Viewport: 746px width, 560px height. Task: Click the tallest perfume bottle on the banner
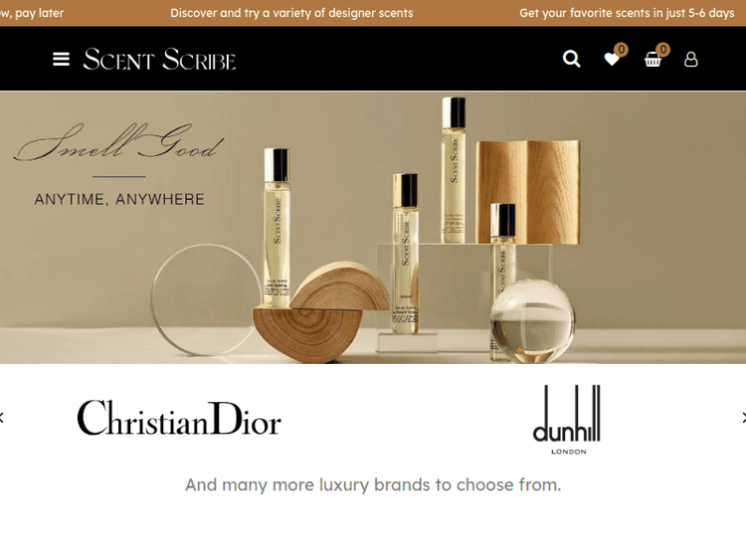(454, 170)
